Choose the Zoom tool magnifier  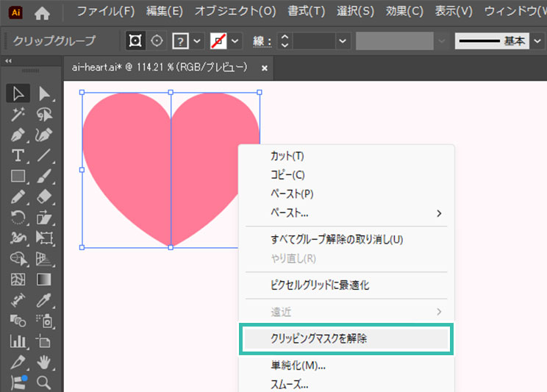45,382
